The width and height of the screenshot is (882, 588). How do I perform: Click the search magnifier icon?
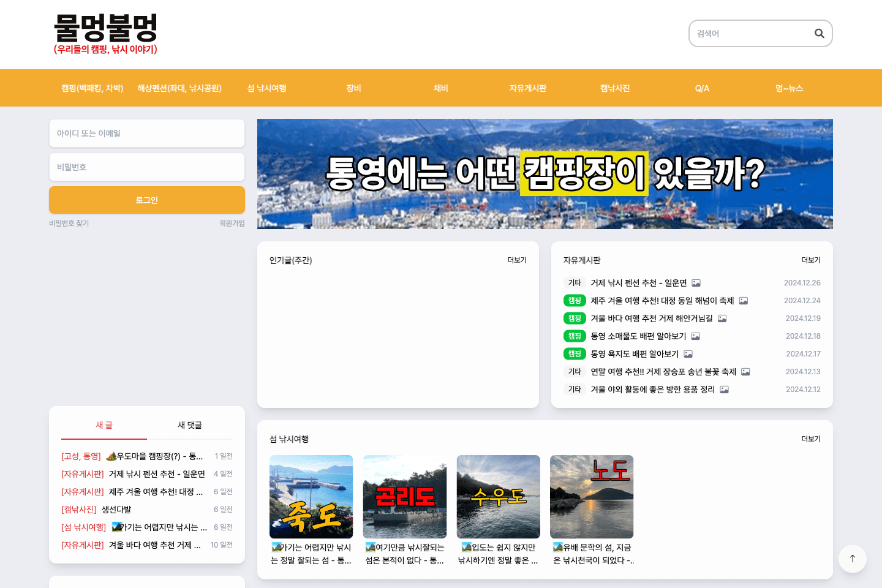(820, 34)
